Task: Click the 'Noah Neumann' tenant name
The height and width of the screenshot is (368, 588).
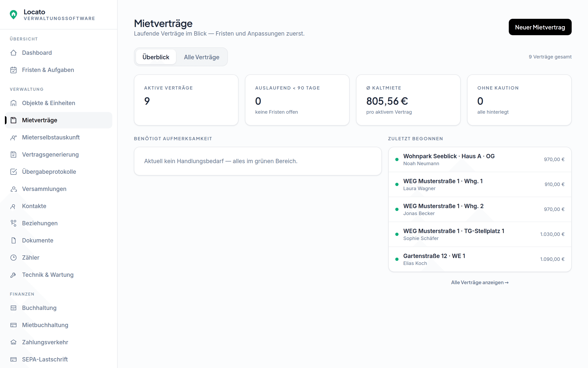Action: [x=421, y=164]
